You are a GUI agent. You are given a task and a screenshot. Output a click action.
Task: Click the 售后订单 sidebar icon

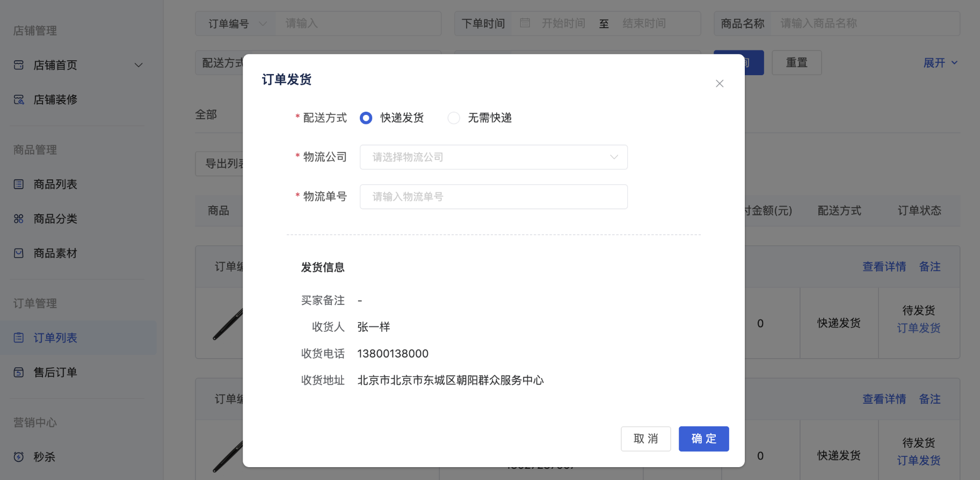coord(19,372)
